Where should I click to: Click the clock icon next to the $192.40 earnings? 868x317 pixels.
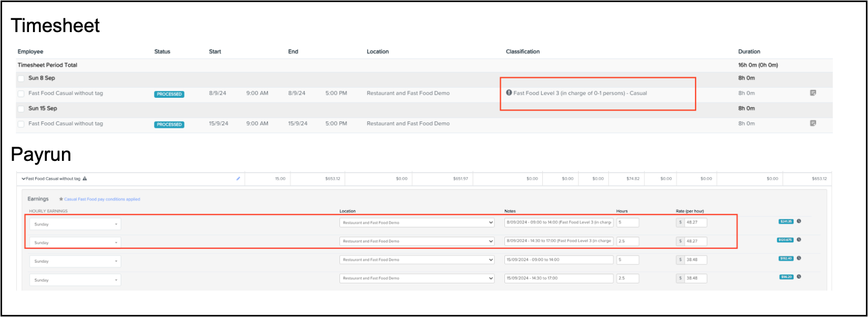click(x=799, y=258)
